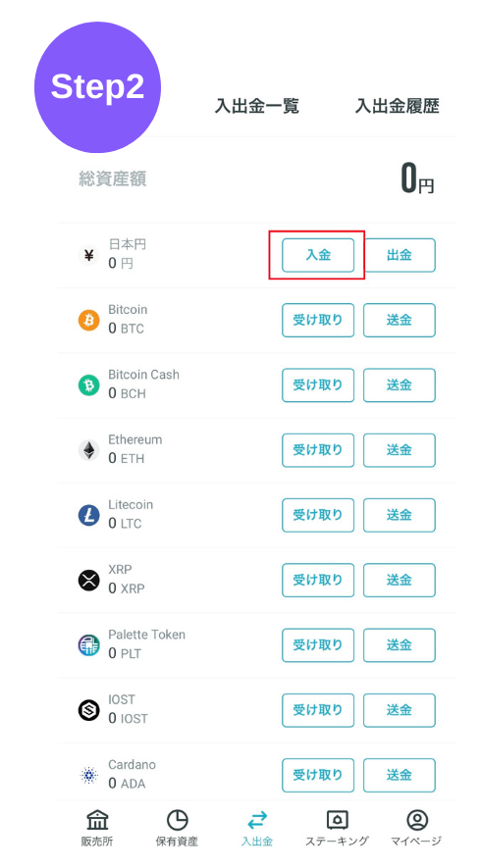Tap the 入金 button for 日本円
Screen dimensions: 482x868
(x=318, y=255)
